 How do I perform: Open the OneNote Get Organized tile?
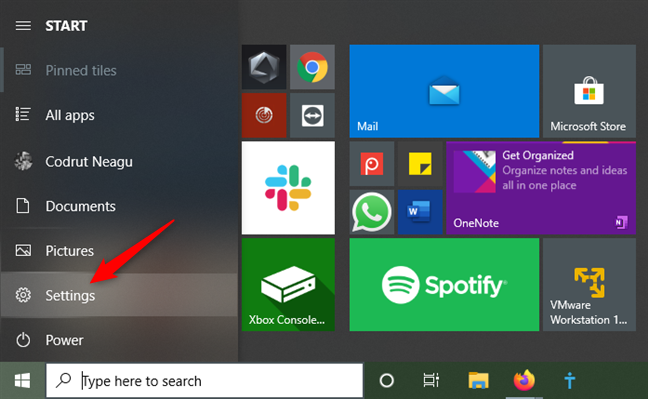pos(541,188)
